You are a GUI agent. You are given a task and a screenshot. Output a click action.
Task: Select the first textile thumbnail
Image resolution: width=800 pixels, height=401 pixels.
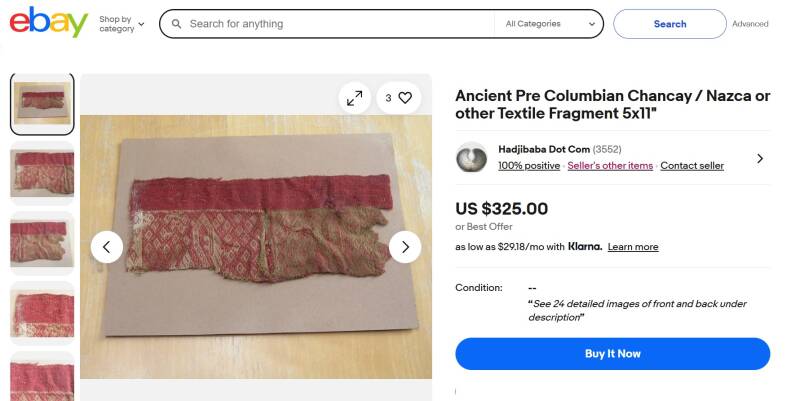coord(42,104)
